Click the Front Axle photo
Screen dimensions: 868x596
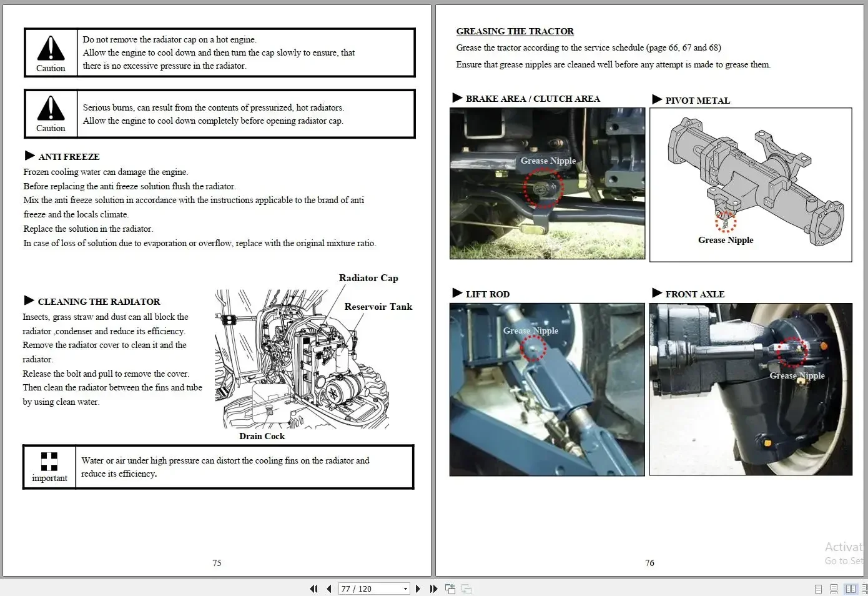point(751,389)
